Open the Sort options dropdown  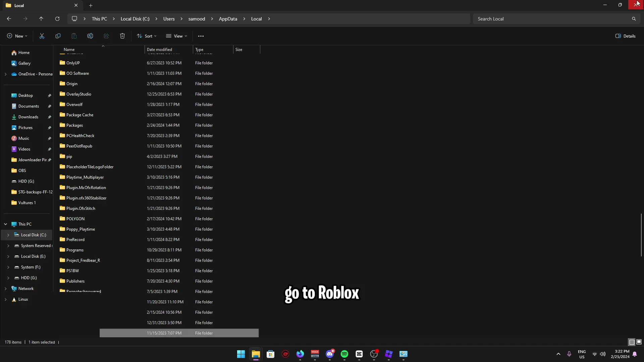[x=147, y=36]
